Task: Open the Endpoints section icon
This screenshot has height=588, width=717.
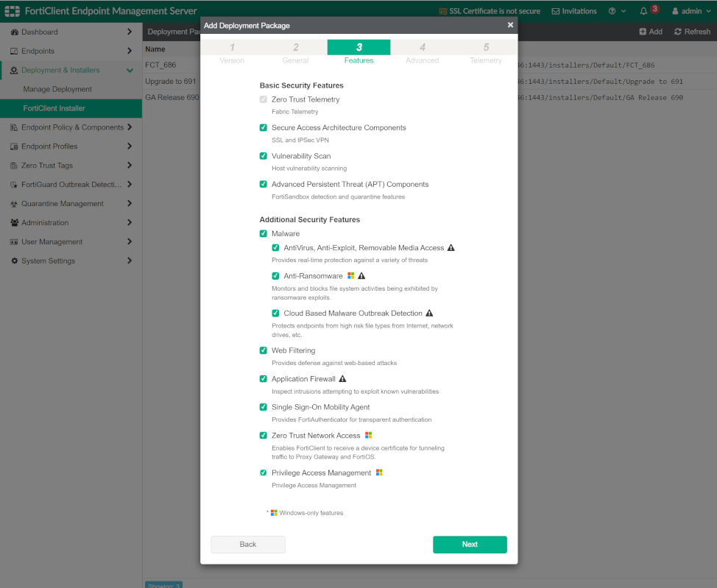Action: (15, 51)
